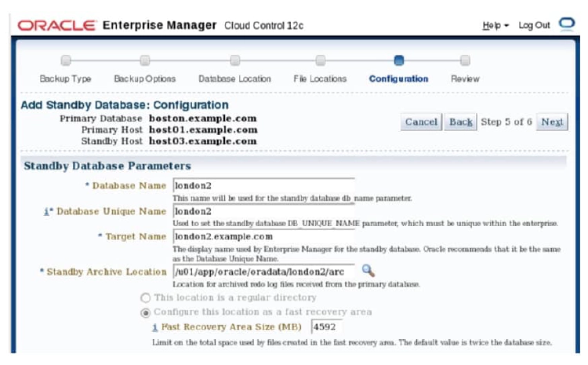Click the 'host03.example.com' standby host value
The width and height of the screenshot is (588, 365).
pyautogui.click(x=203, y=141)
